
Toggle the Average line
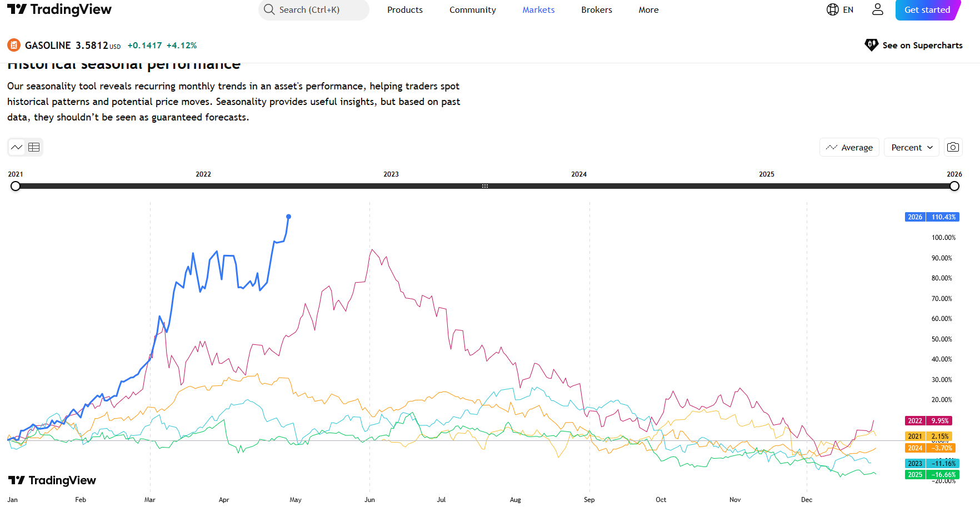849,147
